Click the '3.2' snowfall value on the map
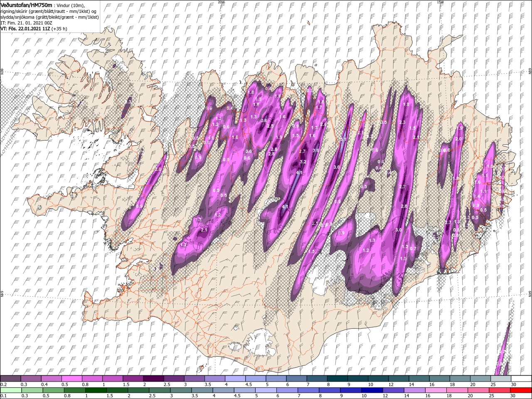532x399 pixels. (303, 162)
